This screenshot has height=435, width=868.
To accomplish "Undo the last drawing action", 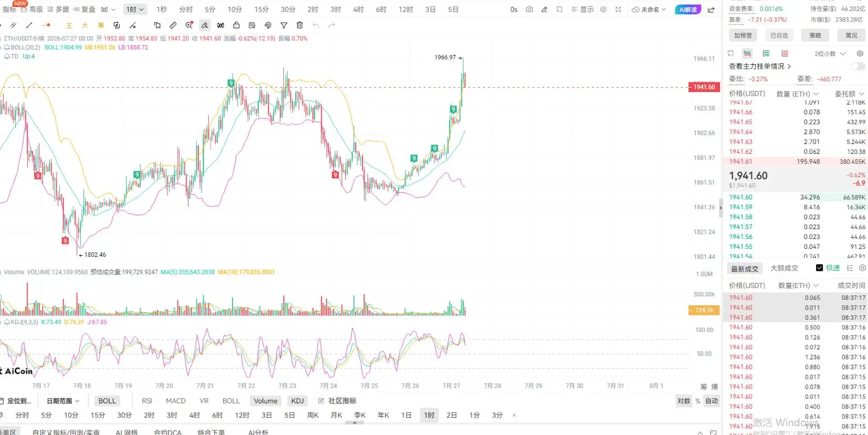I will coord(315,25).
